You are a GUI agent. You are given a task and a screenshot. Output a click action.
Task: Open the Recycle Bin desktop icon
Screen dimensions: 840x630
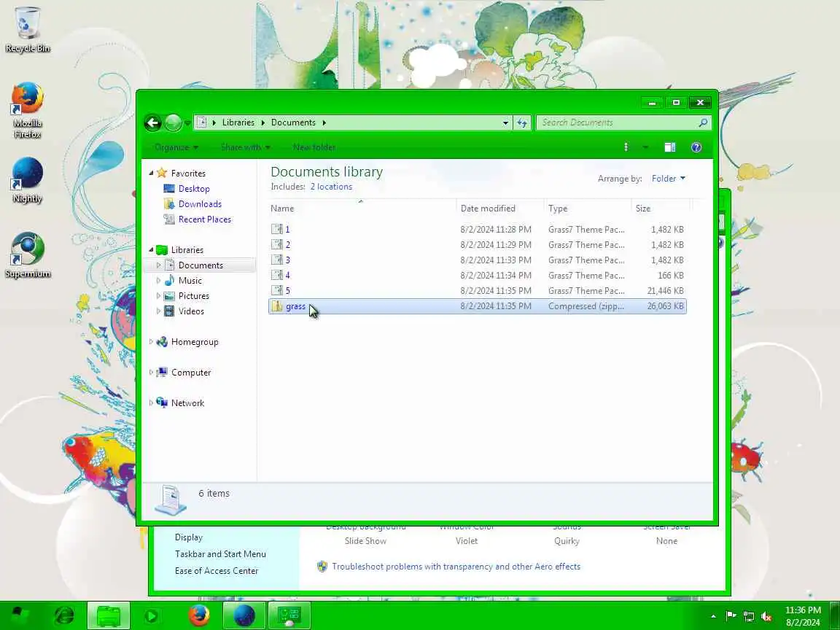tap(27, 29)
